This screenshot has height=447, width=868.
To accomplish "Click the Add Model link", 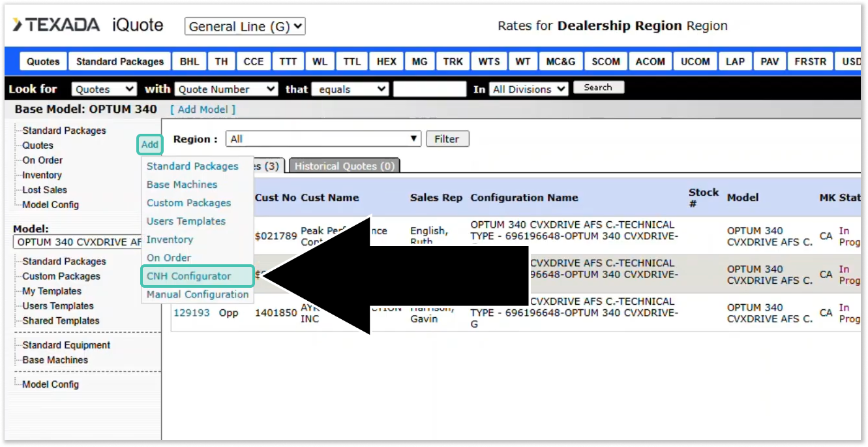I will tap(203, 110).
